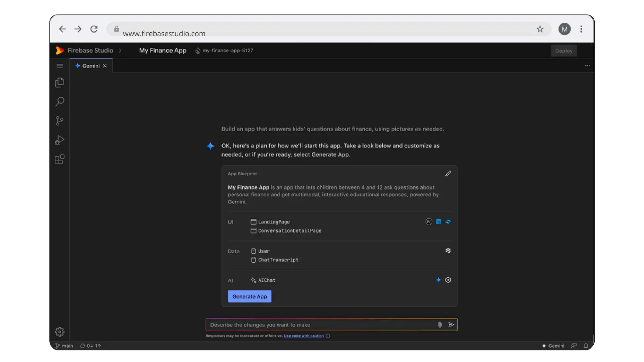The width and height of the screenshot is (644, 362).
Task: Click the sync changes 0↓ 1↑ indicator
Action: 90,346
